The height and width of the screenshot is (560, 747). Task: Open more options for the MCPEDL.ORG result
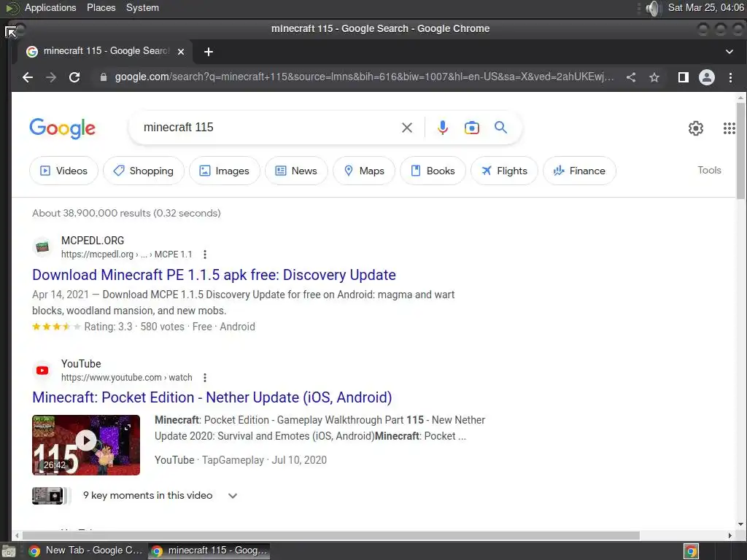pos(205,254)
